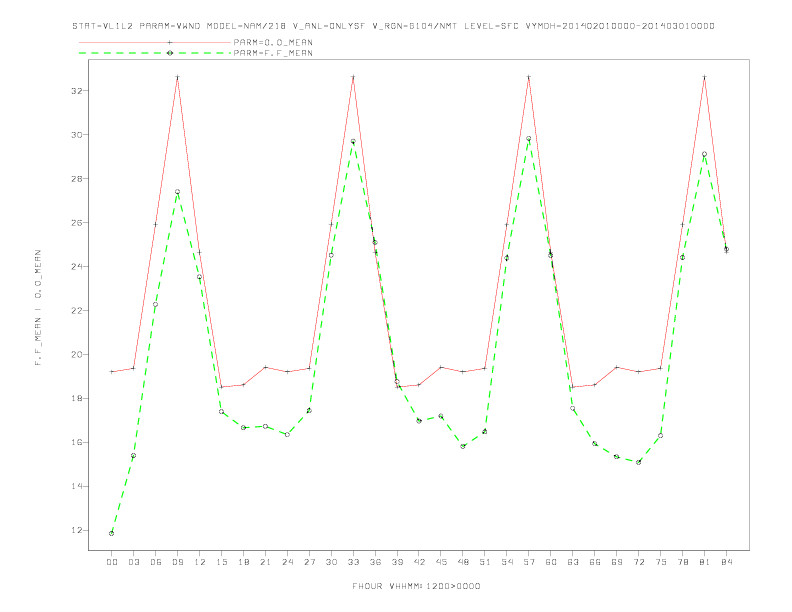Click x-axis forecast hour label 51
The width and height of the screenshot is (792, 612).
pyautogui.click(x=485, y=562)
